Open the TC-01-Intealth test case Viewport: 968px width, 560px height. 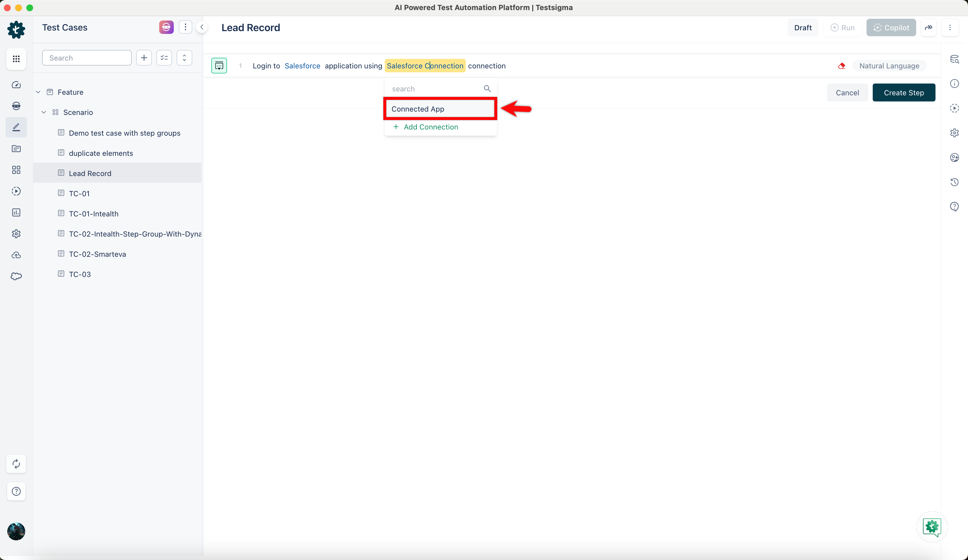click(x=94, y=214)
